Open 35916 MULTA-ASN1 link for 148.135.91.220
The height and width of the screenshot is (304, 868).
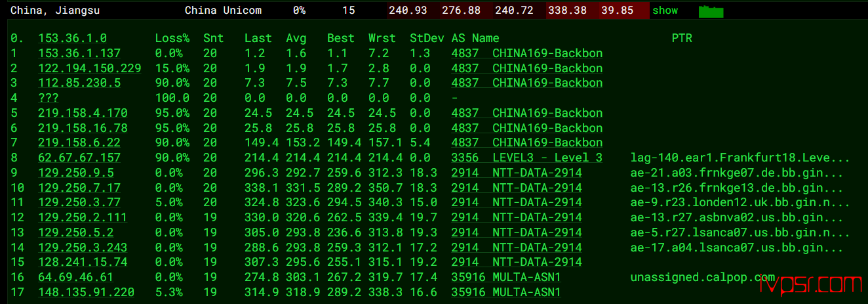(x=506, y=292)
